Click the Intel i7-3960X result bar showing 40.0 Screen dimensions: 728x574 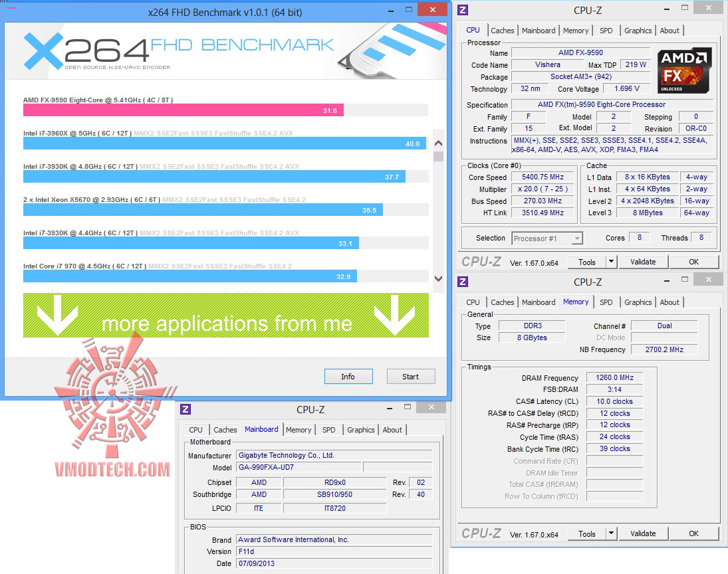click(225, 143)
